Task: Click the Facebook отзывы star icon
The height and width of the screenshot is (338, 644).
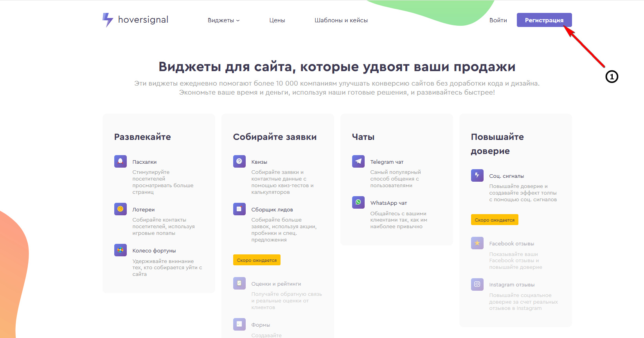Action: click(477, 243)
